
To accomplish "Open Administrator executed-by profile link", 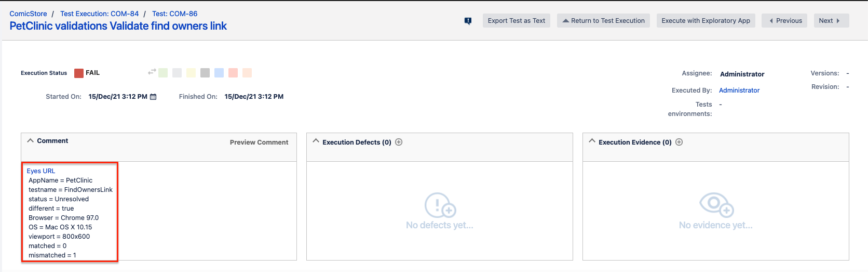I will pyautogui.click(x=739, y=90).
